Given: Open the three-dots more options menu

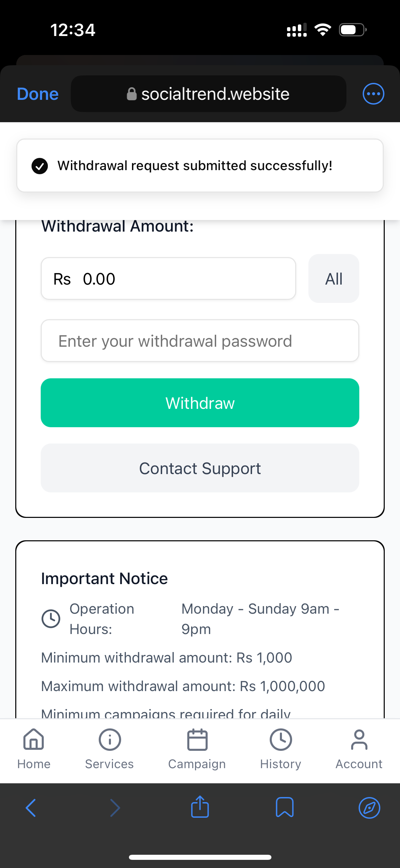Looking at the screenshot, I should (x=373, y=94).
